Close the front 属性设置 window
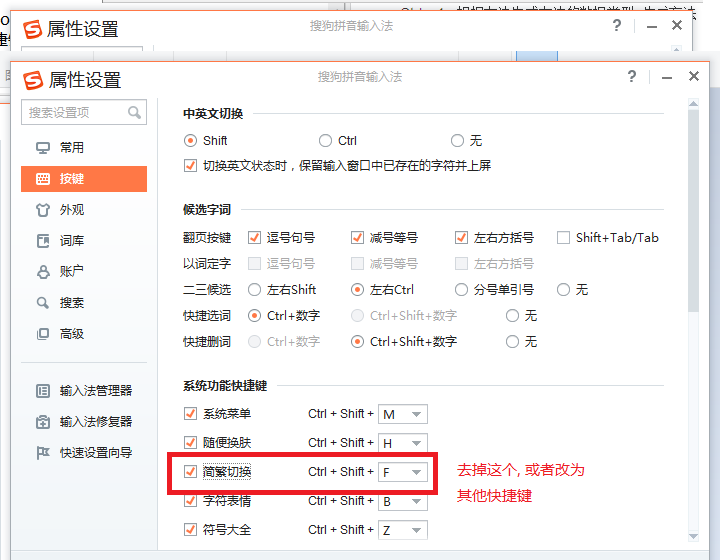The height and width of the screenshot is (560, 720). [694, 76]
